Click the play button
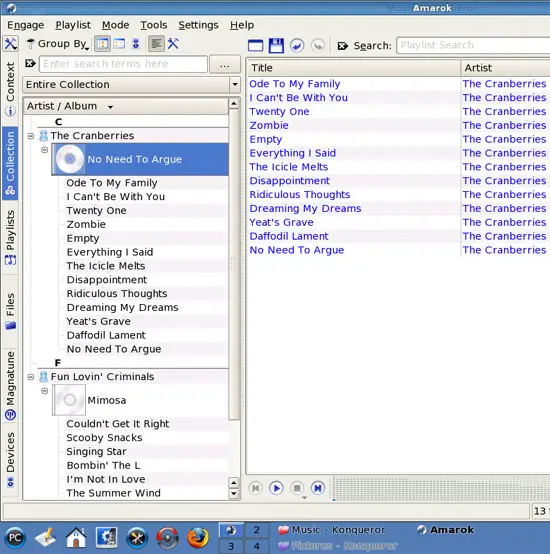The height and width of the screenshot is (554, 550). [276, 488]
